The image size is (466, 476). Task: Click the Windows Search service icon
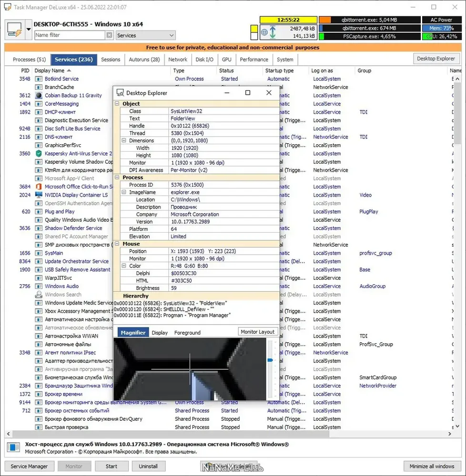tap(39, 295)
